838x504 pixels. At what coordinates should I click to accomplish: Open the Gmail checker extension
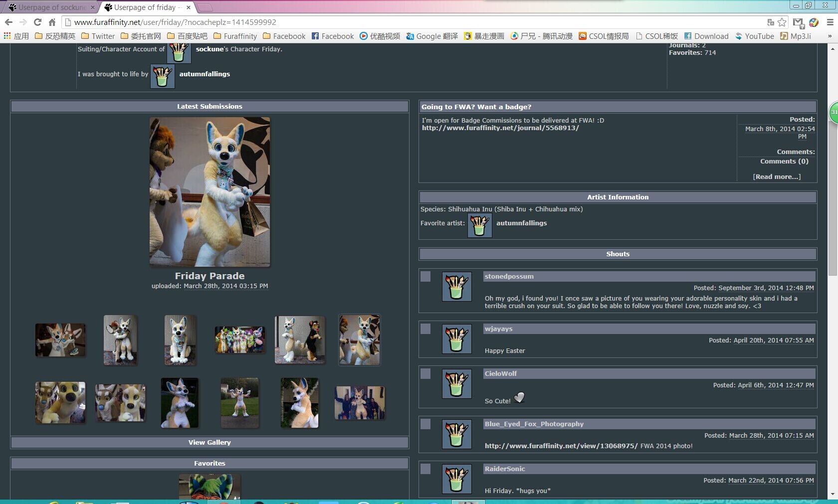pyautogui.click(x=798, y=22)
